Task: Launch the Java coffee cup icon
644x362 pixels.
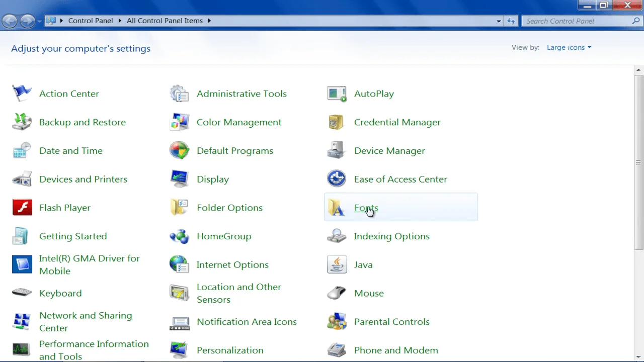Action: point(337,264)
